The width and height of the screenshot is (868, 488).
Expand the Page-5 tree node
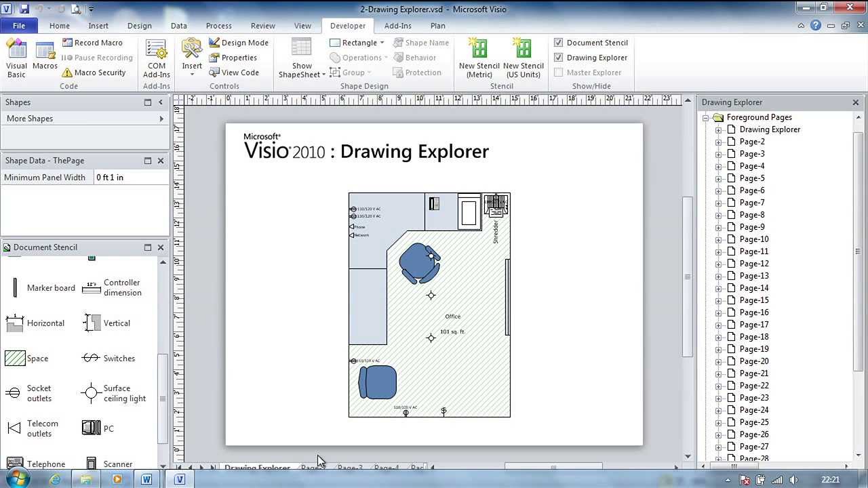click(x=718, y=178)
